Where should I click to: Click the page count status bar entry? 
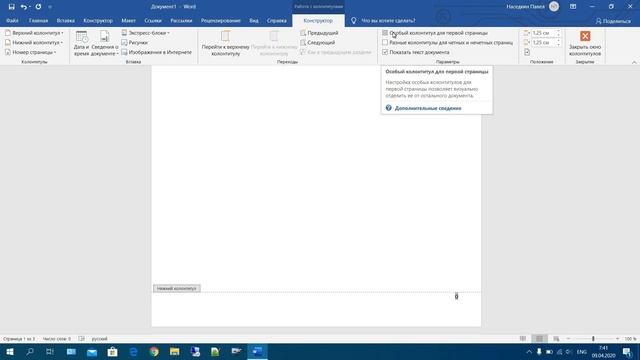pos(19,339)
